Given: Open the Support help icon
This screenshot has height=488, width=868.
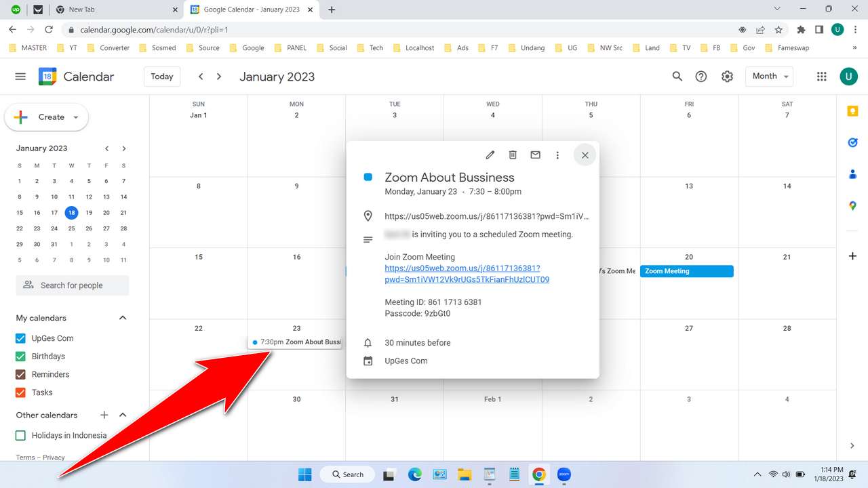Looking at the screenshot, I should tap(701, 77).
